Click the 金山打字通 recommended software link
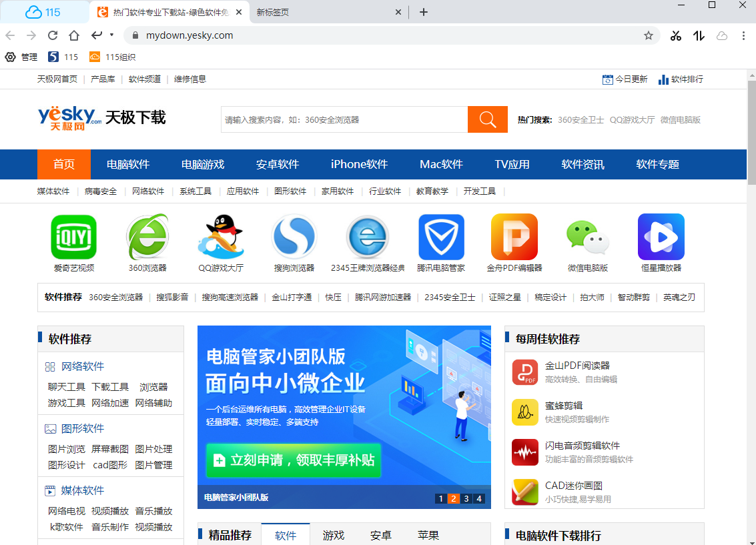The width and height of the screenshot is (756, 545). point(292,298)
